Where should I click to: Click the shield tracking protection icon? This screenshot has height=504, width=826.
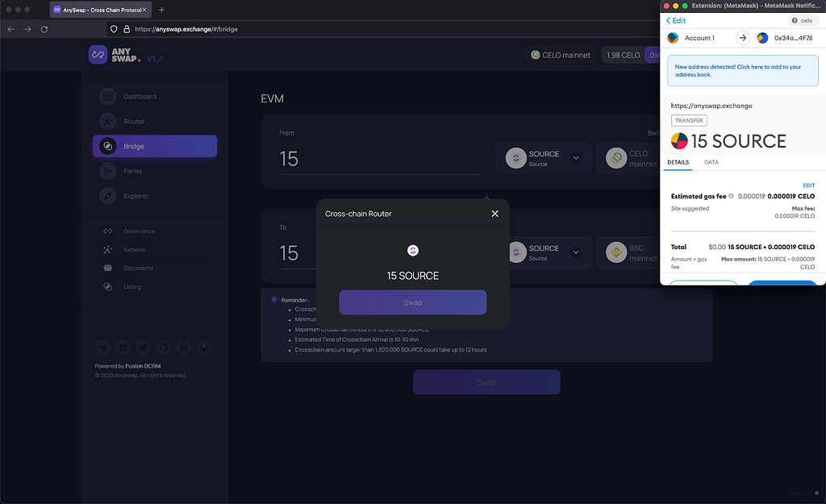pyautogui.click(x=114, y=29)
